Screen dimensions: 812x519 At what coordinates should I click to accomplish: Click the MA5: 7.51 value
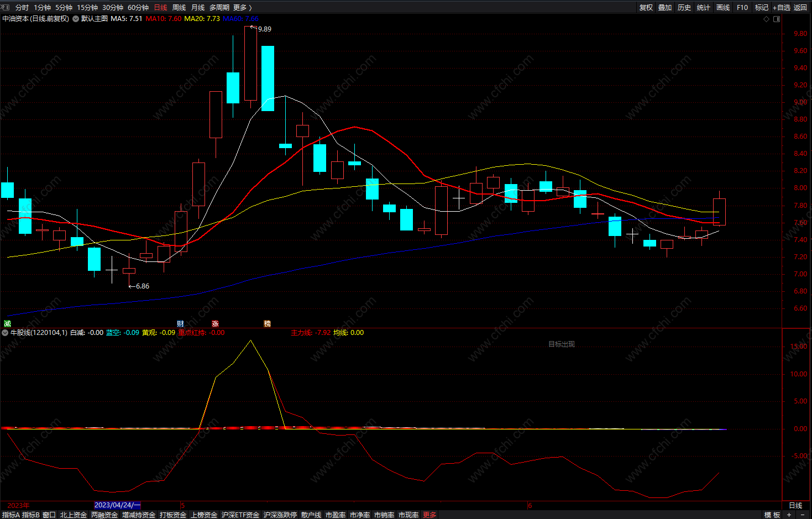coord(127,19)
